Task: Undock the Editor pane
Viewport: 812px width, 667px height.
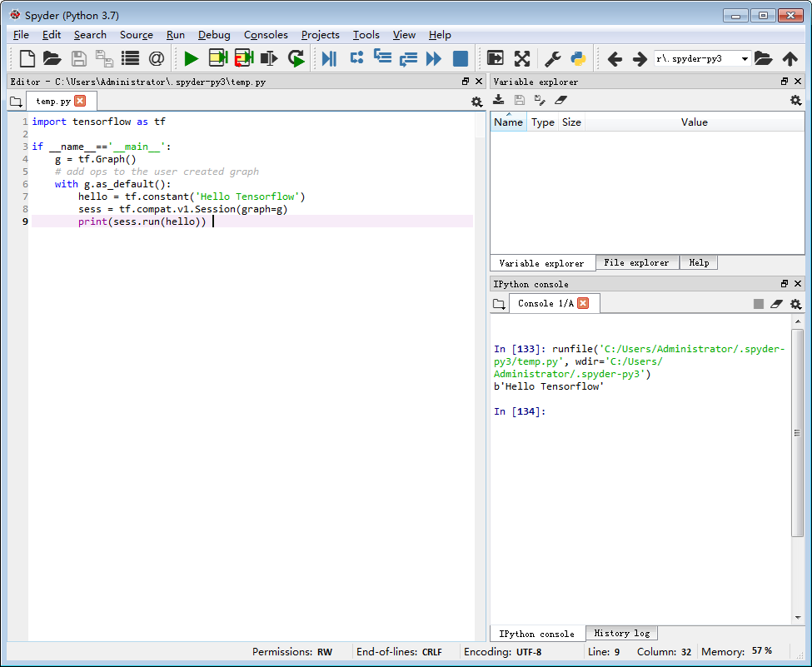Action: click(x=465, y=82)
